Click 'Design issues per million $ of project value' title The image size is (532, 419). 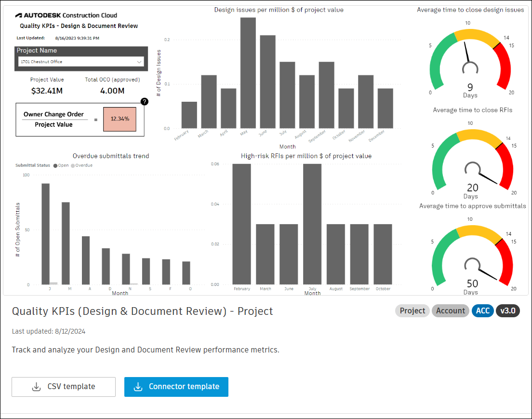(x=279, y=10)
